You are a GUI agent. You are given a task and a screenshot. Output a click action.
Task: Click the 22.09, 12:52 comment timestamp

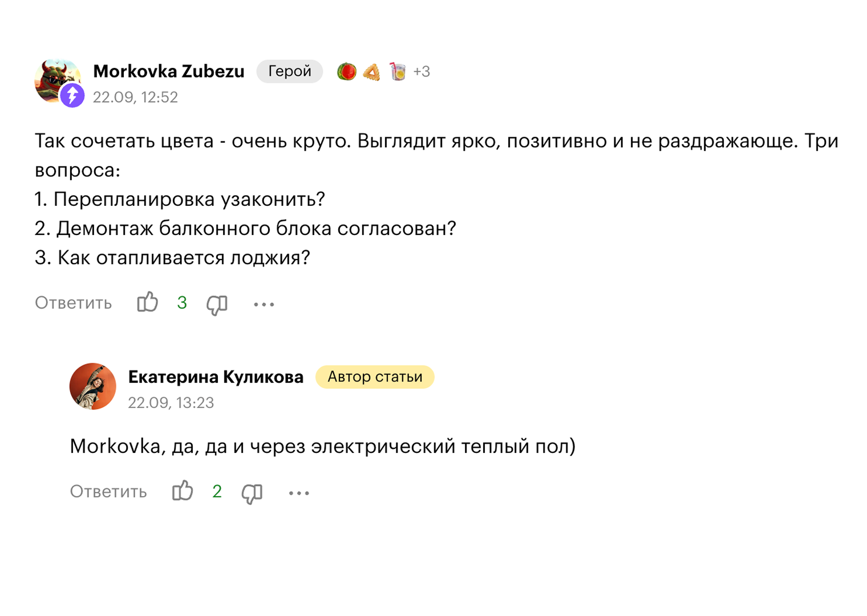[136, 98]
